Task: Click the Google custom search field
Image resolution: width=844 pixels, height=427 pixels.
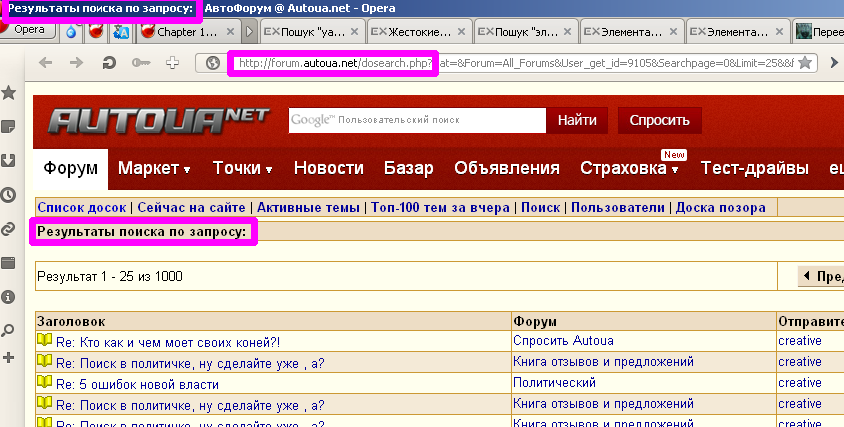Action: tap(417, 120)
